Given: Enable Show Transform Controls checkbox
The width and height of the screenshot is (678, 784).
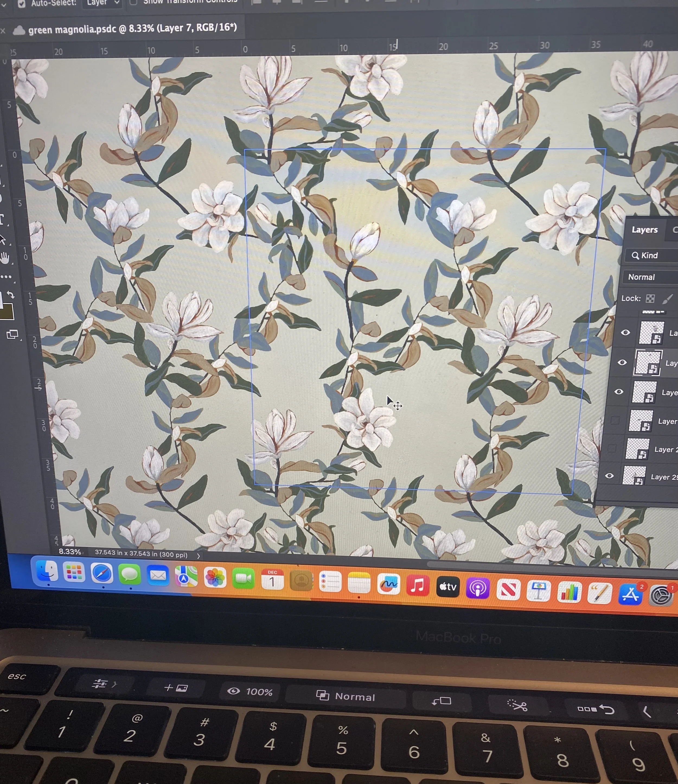Looking at the screenshot, I should [133, 2].
